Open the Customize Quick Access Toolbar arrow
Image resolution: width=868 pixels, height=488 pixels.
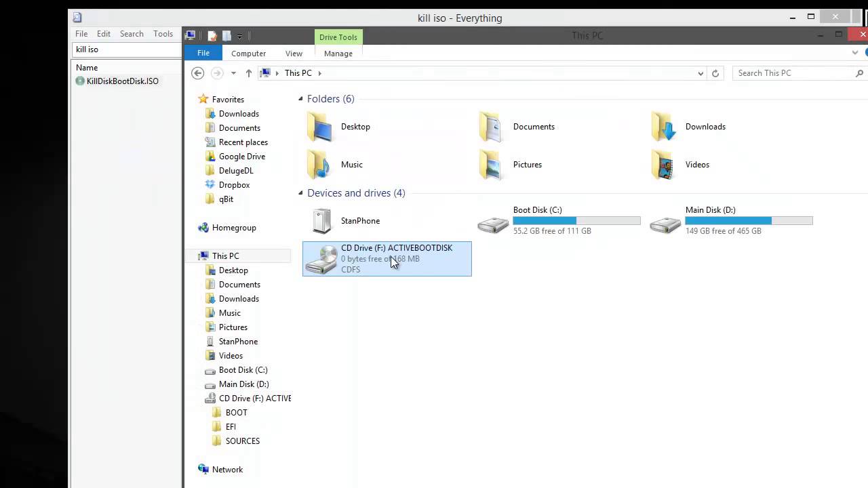tap(239, 37)
